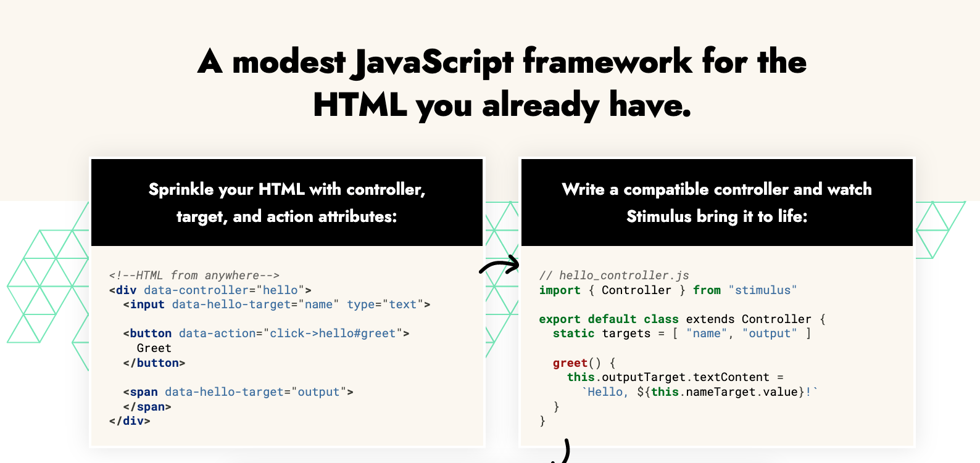The image size is (980, 463).
Task: Click the button data-action="click->hello#greet" code line
Action: point(266,334)
